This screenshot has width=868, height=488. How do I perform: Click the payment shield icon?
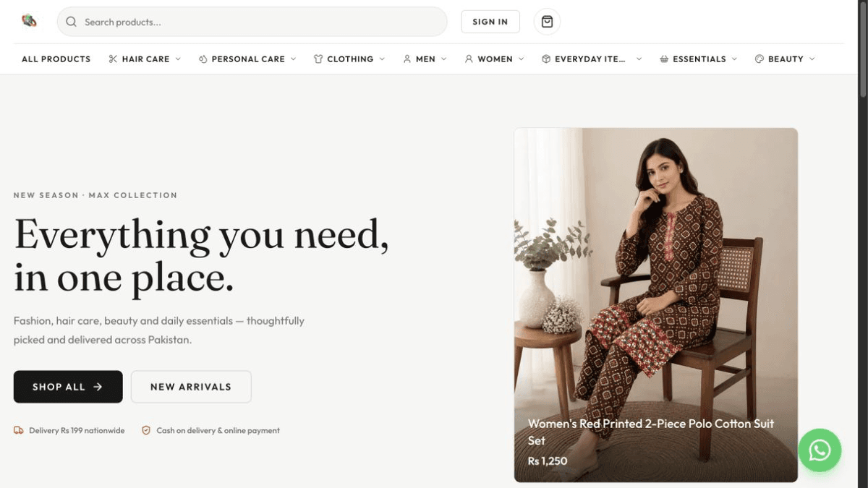pos(146,430)
